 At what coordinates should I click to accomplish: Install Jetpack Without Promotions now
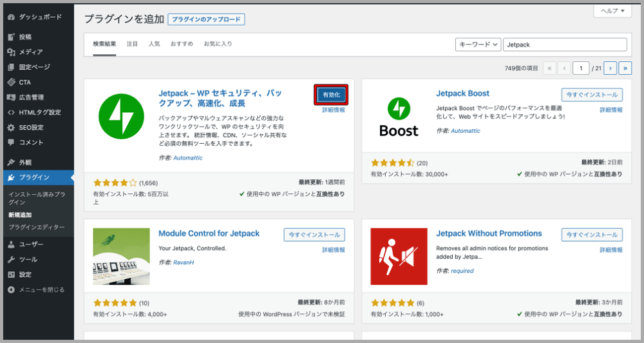(592, 235)
